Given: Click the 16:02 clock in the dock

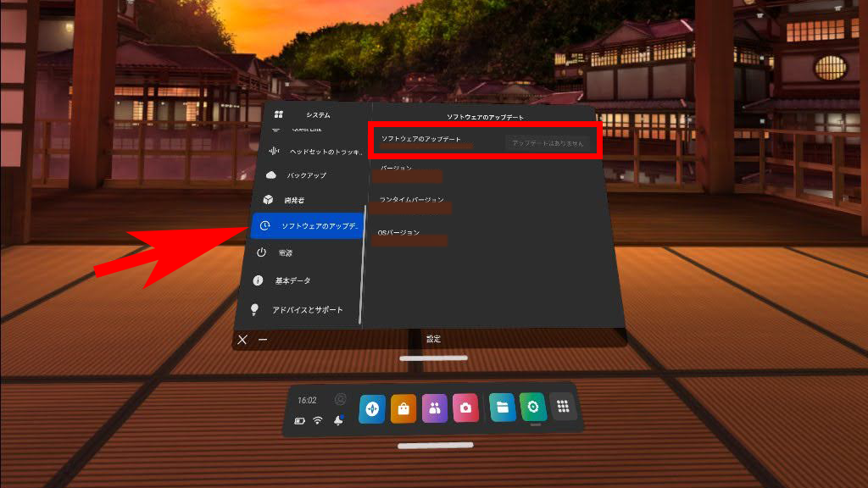Looking at the screenshot, I should tap(307, 400).
